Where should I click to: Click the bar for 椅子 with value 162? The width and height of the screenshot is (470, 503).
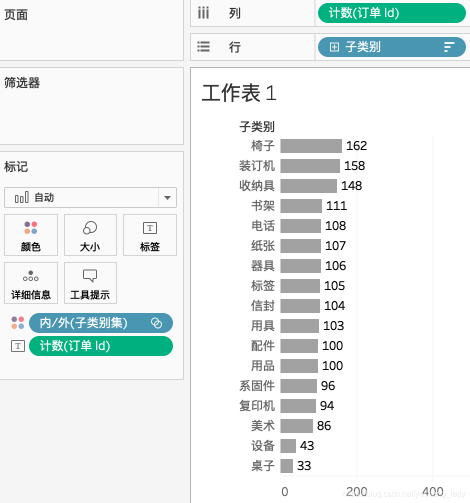pos(311,146)
